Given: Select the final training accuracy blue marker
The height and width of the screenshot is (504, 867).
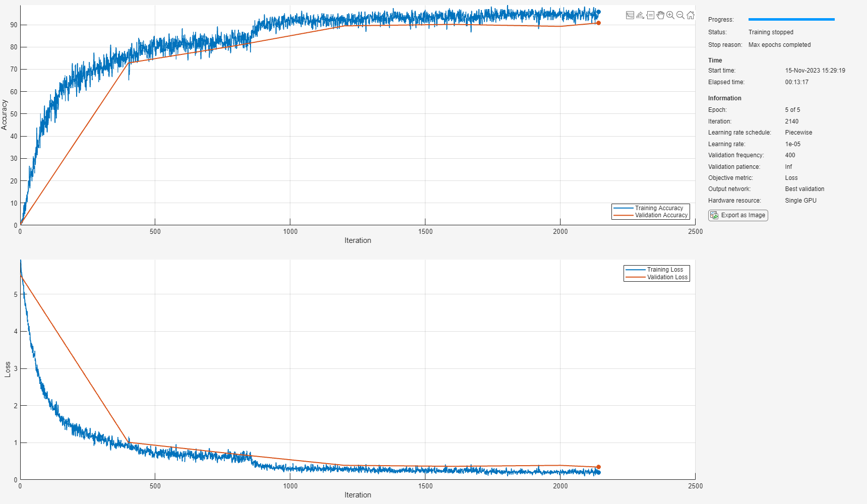Looking at the screenshot, I should (x=598, y=12).
